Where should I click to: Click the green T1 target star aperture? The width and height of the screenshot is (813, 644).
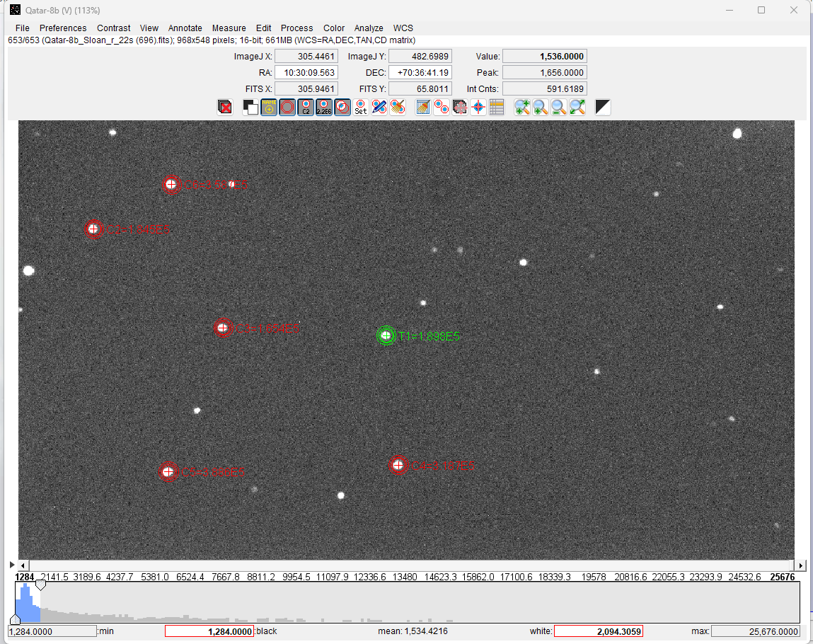tap(386, 335)
